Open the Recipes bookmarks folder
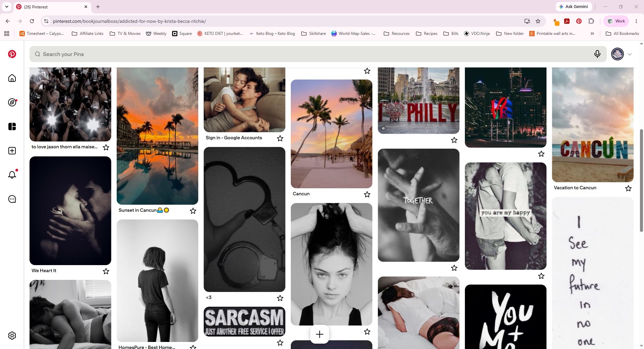Screen dimensions: 644x349 pos(427,34)
